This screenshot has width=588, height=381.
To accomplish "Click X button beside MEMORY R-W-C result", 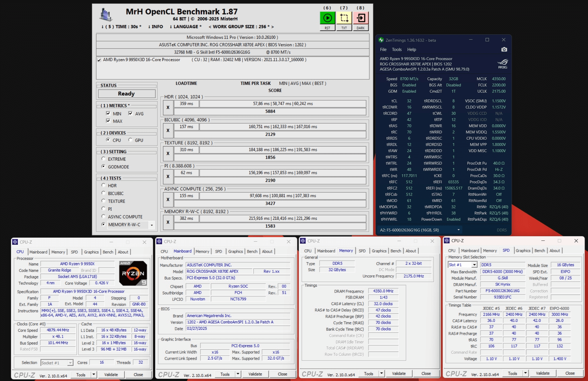I will tap(168, 222).
